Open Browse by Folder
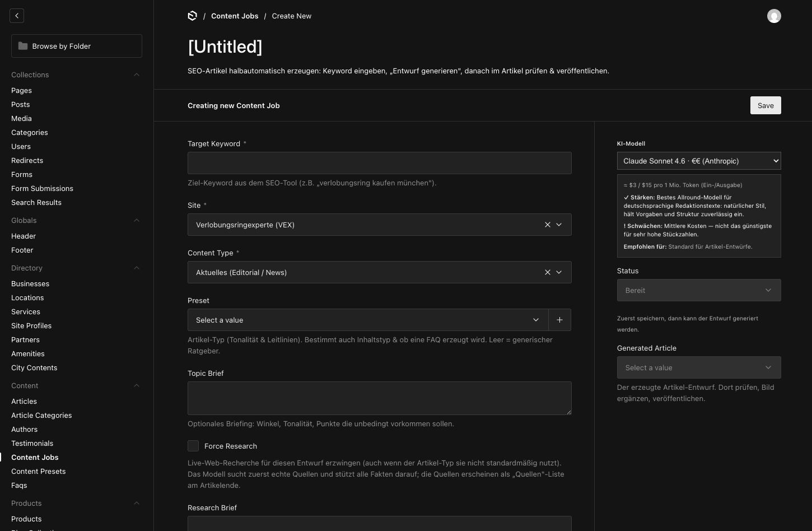This screenshot has height=531, width=812. pos(77,46)
